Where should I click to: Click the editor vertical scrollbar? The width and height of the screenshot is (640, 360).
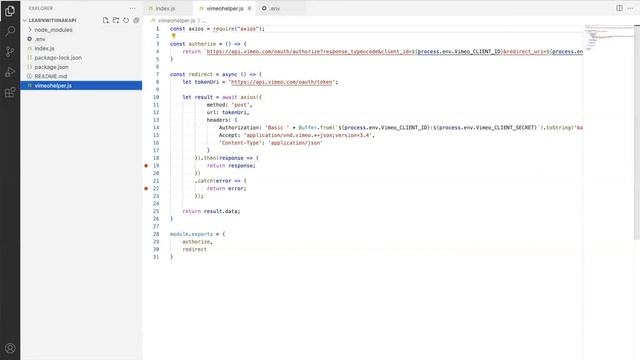637,132
